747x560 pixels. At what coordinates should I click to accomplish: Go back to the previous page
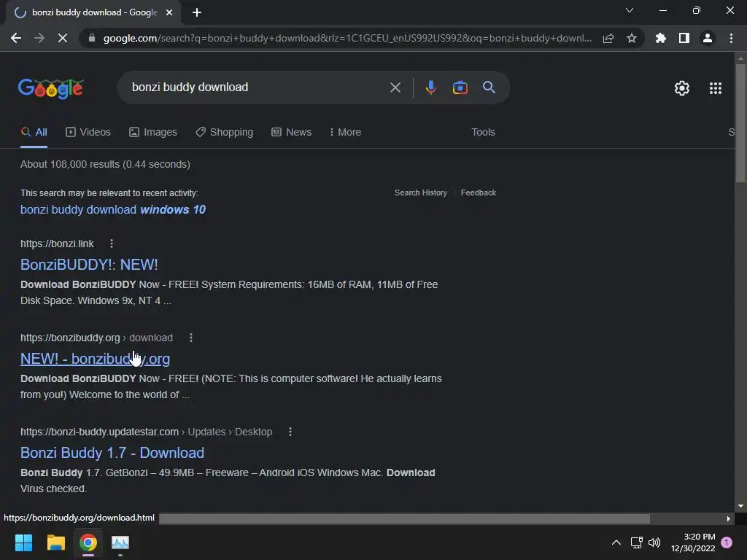tap(16, 38)
